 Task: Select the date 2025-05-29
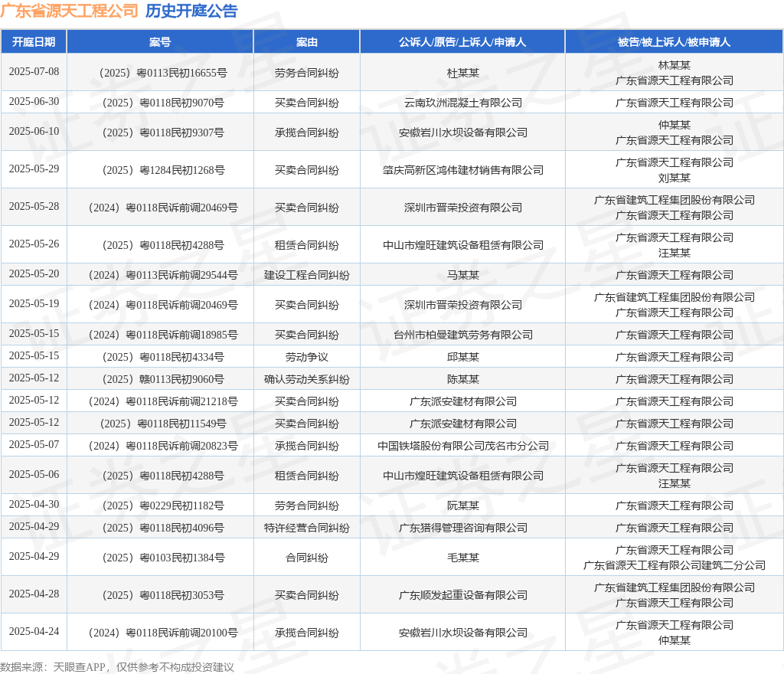point(34,169)
